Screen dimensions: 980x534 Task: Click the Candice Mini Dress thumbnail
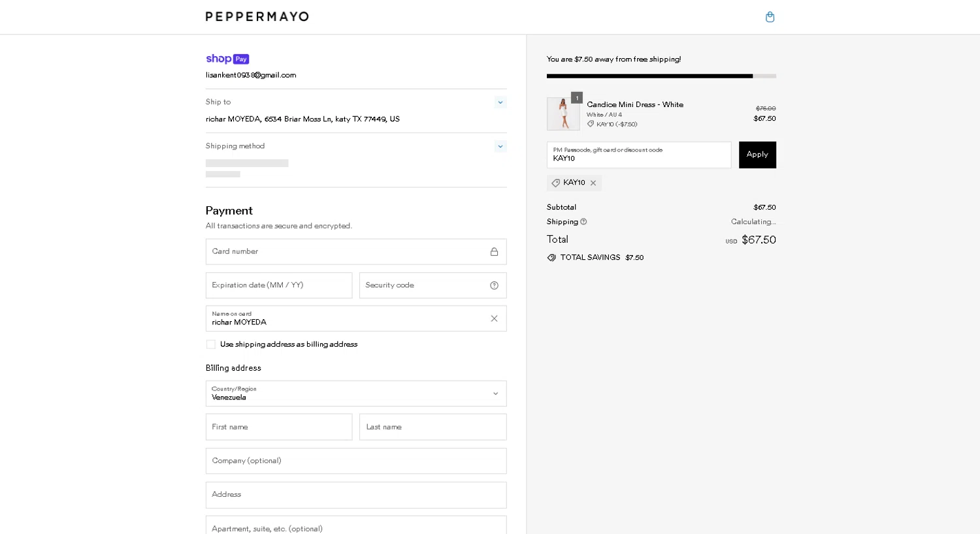click(563, 114)
